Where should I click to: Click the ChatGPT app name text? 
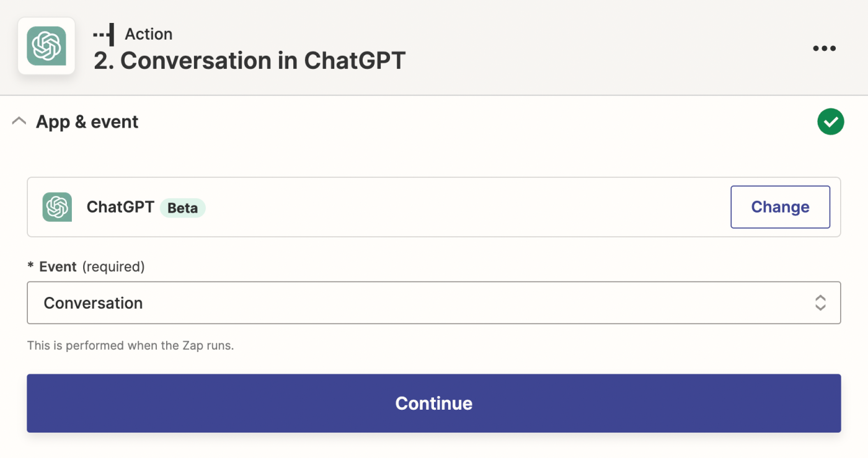120,207
